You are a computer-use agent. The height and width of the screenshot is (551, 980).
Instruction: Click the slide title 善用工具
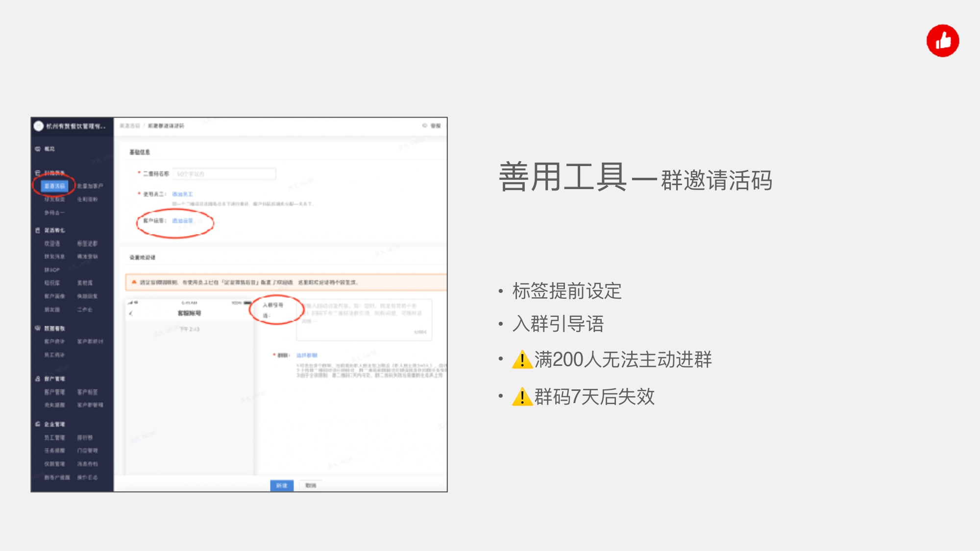pyautogui.click(x=563, y=177)
